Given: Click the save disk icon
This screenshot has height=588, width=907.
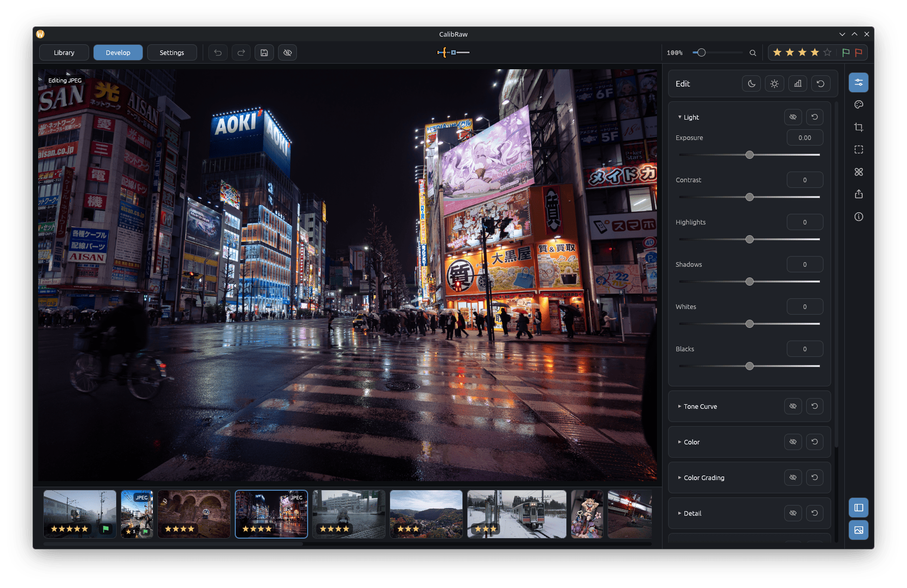Looking at the screenshot, I should 264,52.
